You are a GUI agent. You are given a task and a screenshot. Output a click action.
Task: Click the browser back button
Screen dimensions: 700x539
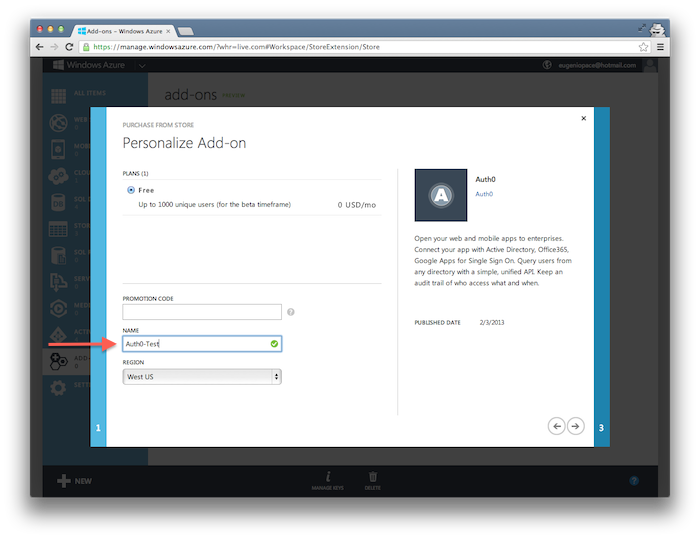[40, 47]
